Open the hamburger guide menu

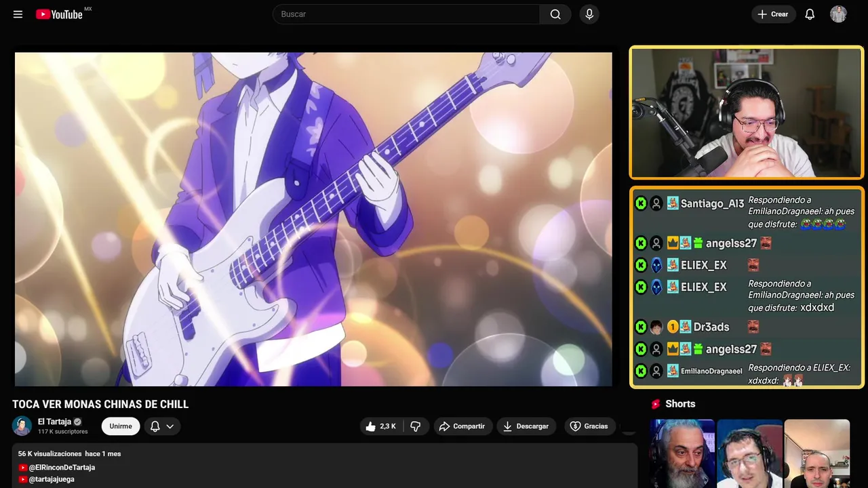point(18,14)
